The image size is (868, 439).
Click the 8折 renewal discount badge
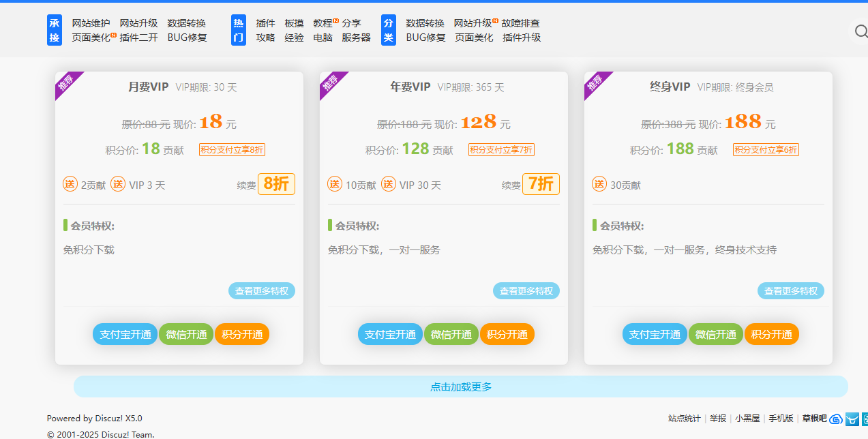(x=276, y=184)
